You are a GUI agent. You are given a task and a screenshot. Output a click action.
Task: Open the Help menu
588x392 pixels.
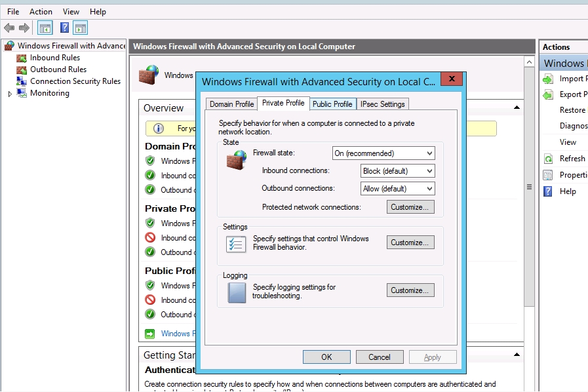point(98,12)
